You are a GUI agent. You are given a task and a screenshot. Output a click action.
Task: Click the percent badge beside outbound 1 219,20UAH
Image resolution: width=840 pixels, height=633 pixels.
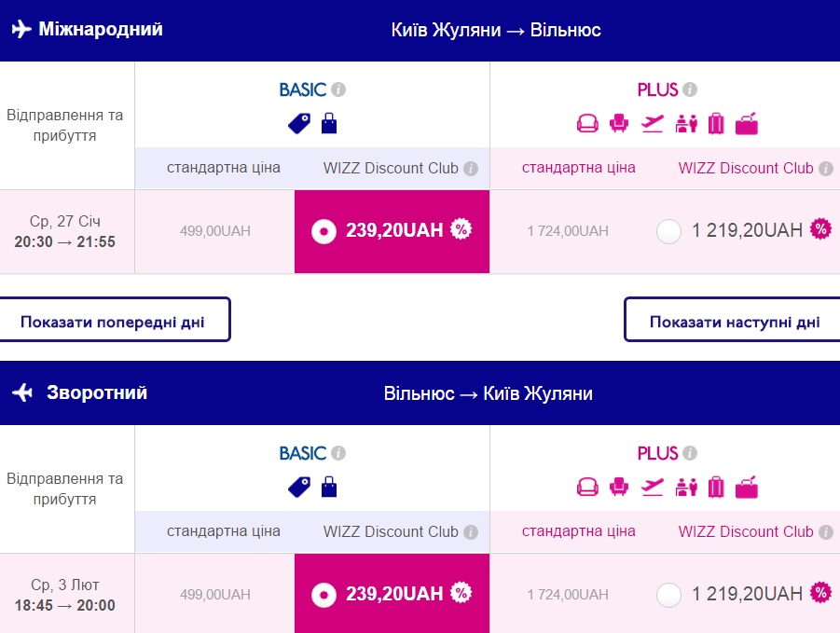pos(820,229)
